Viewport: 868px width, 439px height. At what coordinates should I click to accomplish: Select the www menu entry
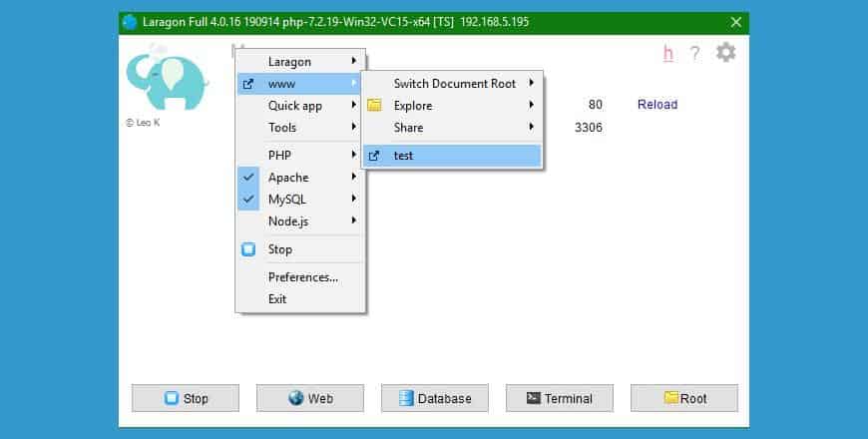(x=300, y=84)
